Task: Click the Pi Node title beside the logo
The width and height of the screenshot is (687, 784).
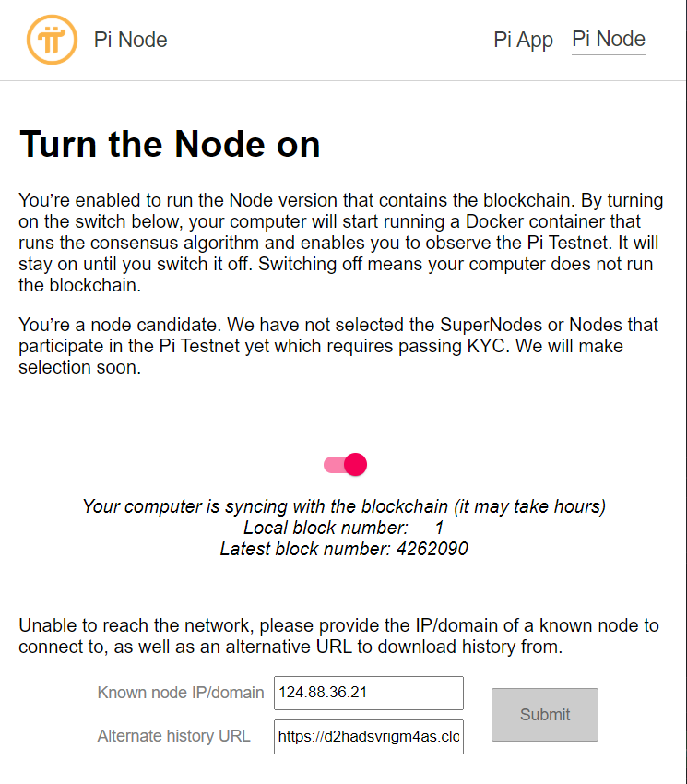Action: tap(130, 40)
